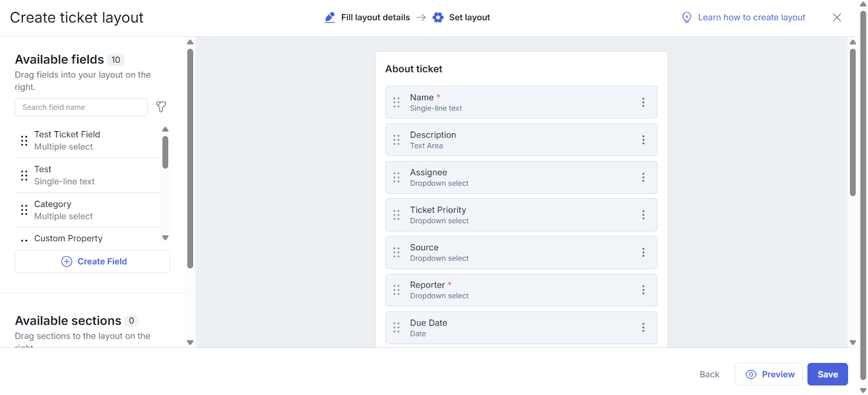
Task: Click down arrow of the layout canvas scrollbar
Action: coord(852,342)
